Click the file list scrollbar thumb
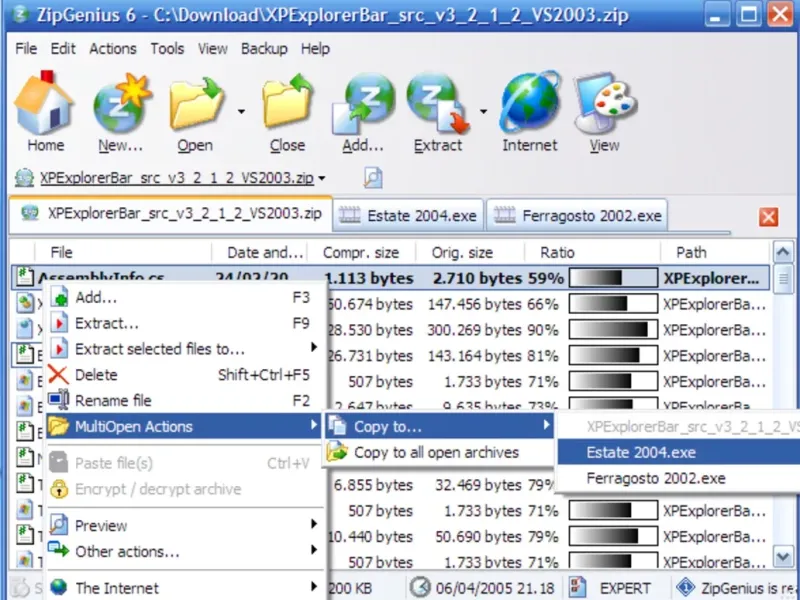Viewport: 800px width, 600px height. (783, 279)
